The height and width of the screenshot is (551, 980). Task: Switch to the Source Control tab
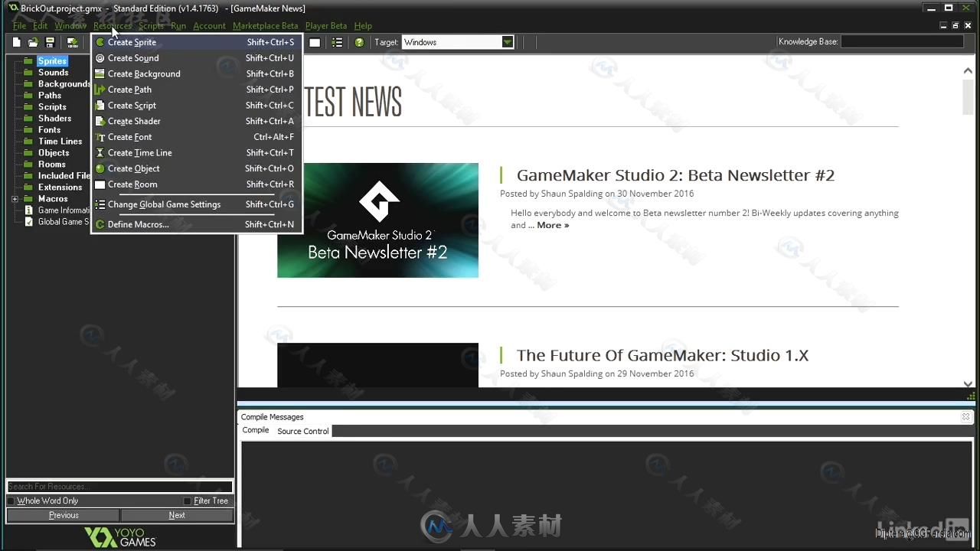point(303,431)
